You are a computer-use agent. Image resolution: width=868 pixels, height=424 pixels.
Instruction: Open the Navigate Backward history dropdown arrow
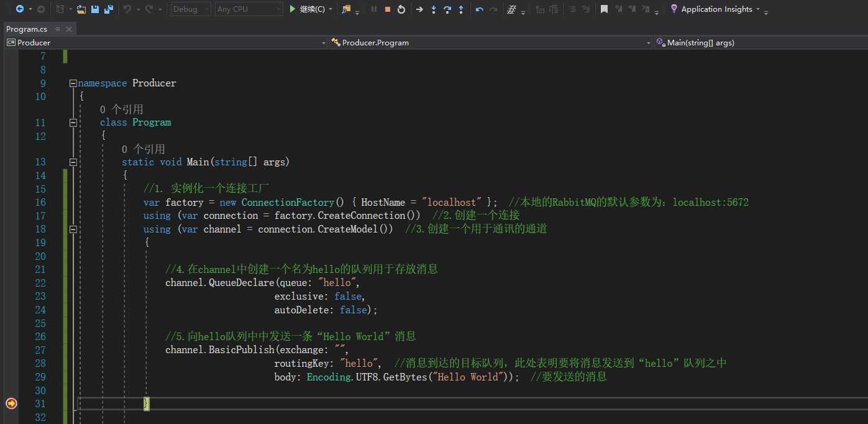[x=29, y=9]
